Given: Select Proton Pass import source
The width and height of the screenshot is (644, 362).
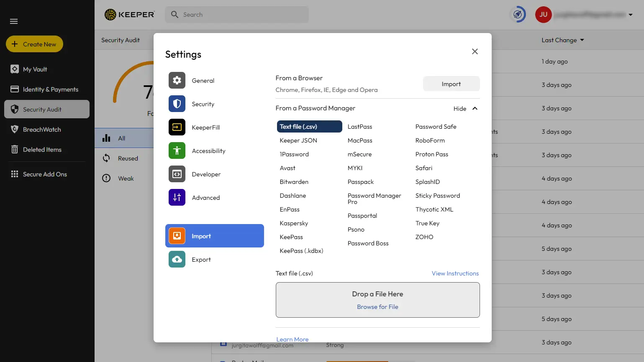Looking at the screenshot, I should coord(432,154).
